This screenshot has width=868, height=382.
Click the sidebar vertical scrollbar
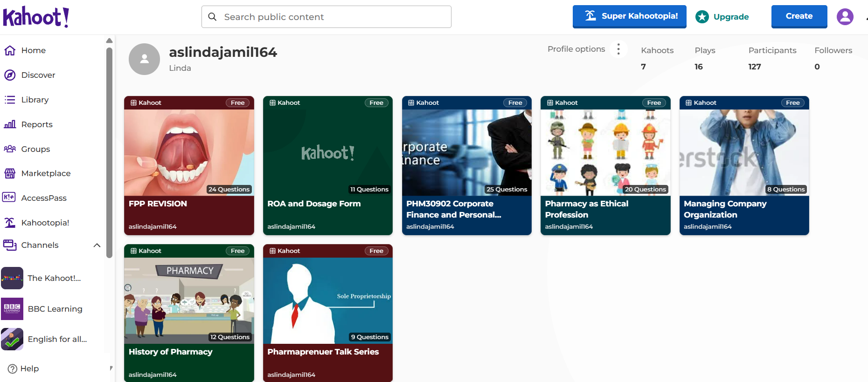click(109, 152)
